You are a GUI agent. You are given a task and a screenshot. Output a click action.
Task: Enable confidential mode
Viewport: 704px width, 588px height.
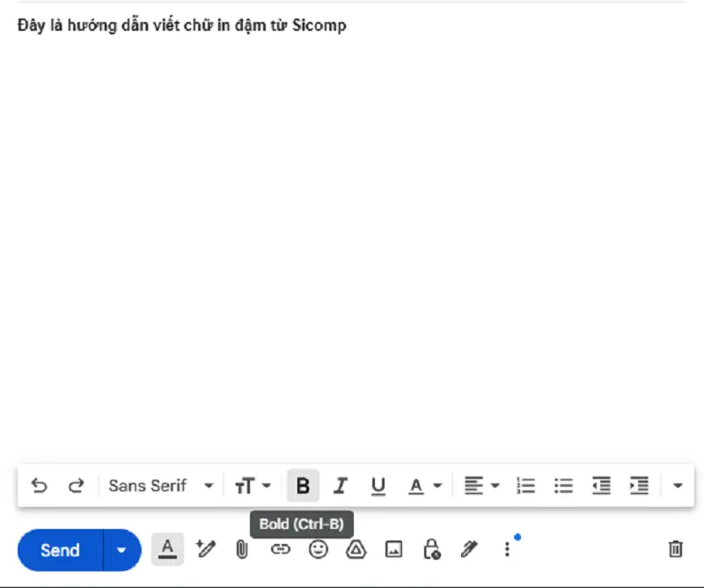431,549
